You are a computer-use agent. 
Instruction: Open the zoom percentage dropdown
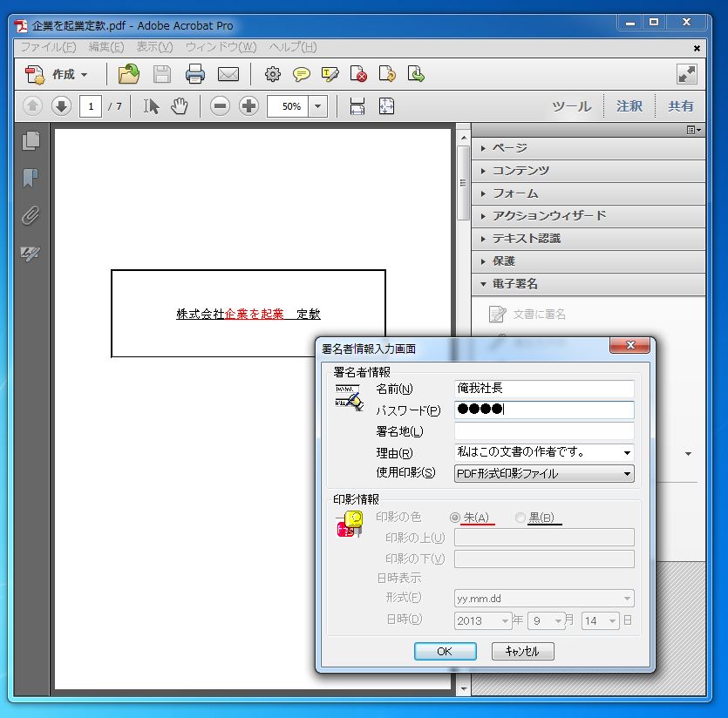pyautogui.click(x=318, y=106)
